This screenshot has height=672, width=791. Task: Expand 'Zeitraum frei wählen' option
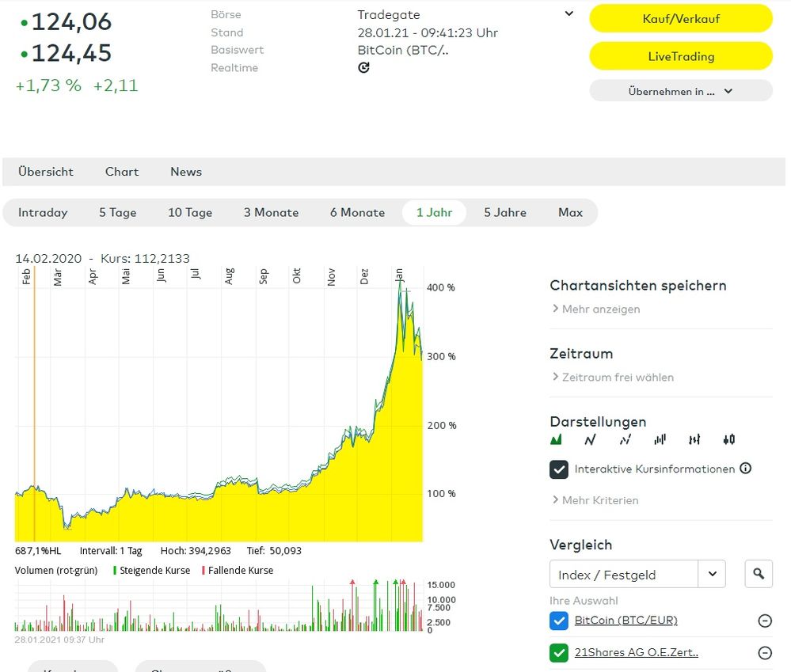(x=617, y=378)
